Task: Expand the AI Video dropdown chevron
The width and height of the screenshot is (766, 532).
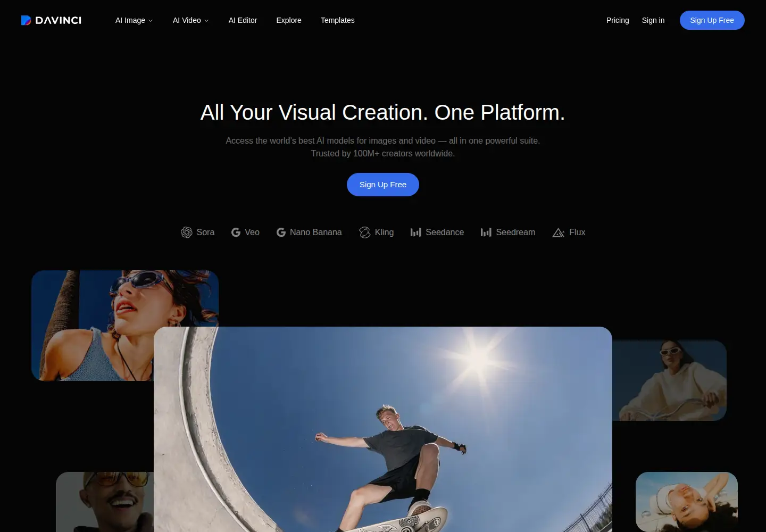Action: point(206,21)
